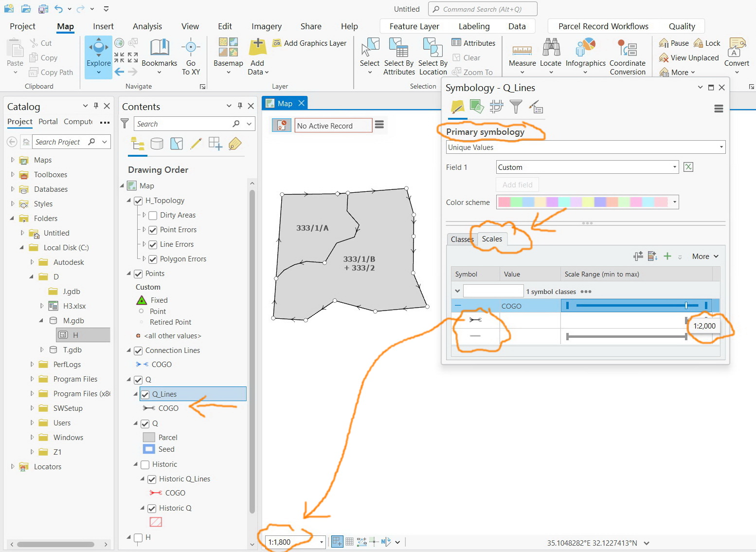This screenshot has height=552, width=756.
Task: Switch to the Scales tab in Symbology
Action: [491, 239]
